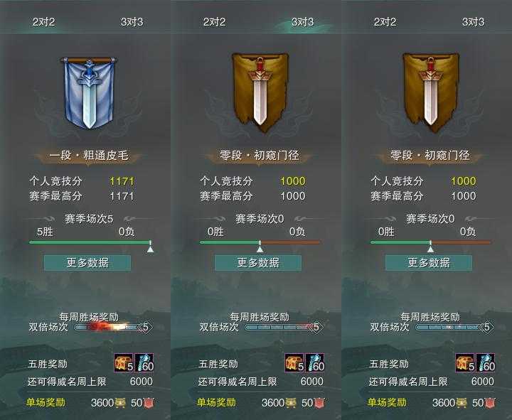Screen dimensions: 512x420
Task: Click the win-loss bar marker in left panel
Action: [150, 247]
